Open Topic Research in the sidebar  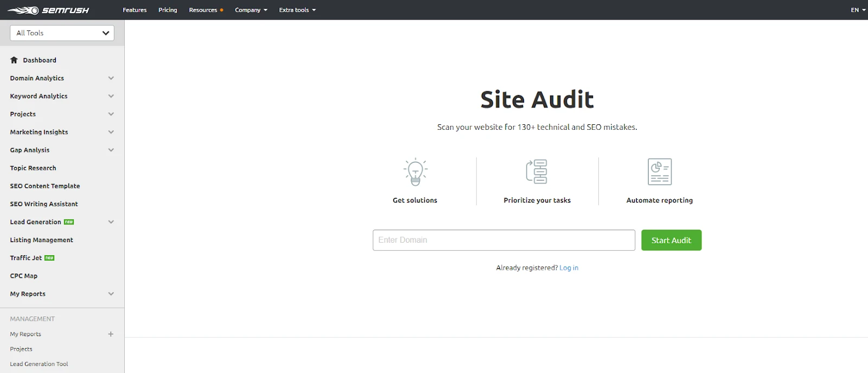coord(33,168)
